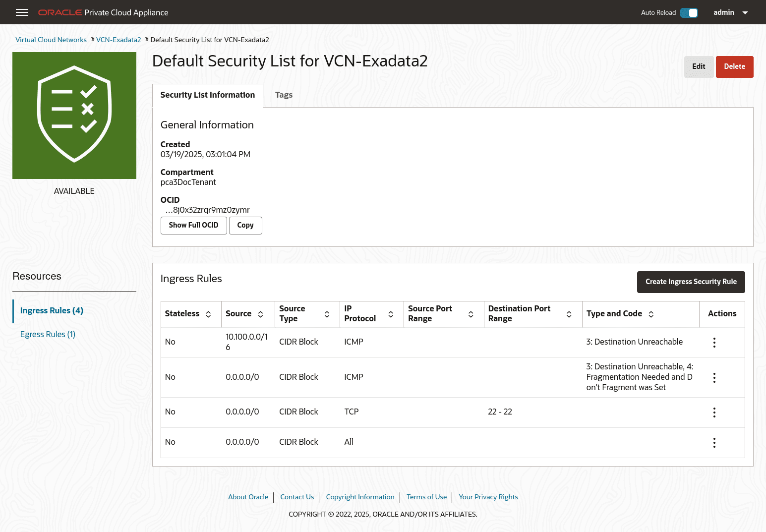Click Create Ingress Security Rule button
766x532 pixels.
click(x=691, y=282)
